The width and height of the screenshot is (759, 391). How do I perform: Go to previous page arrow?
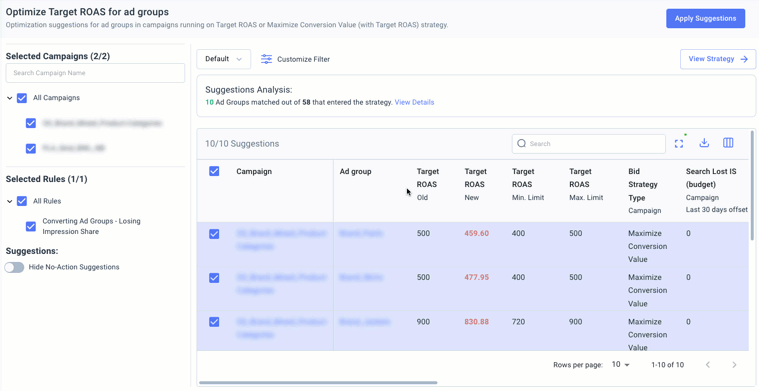[x=708, y=364]
